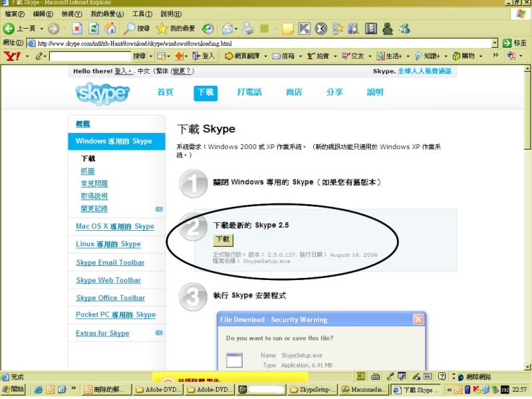Open the SkypeSetup taskbar folder
The width and height of the screenshot is (532, 399).
(x=313, y=390)
